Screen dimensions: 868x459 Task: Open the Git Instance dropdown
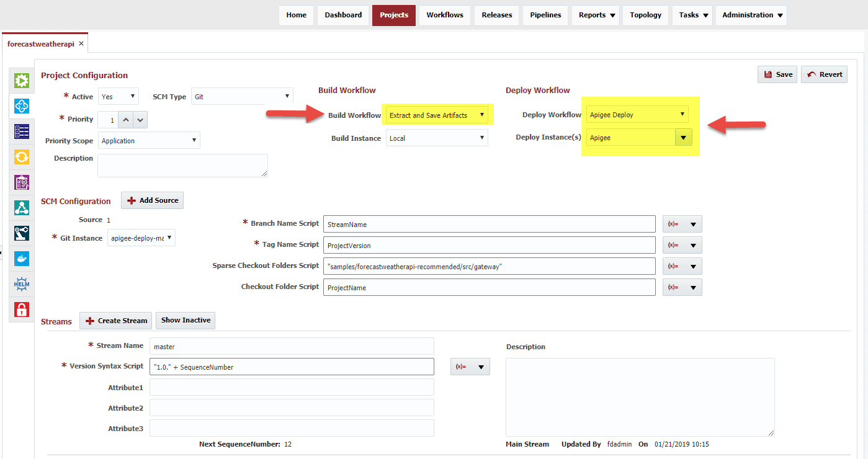coord(141,238)
